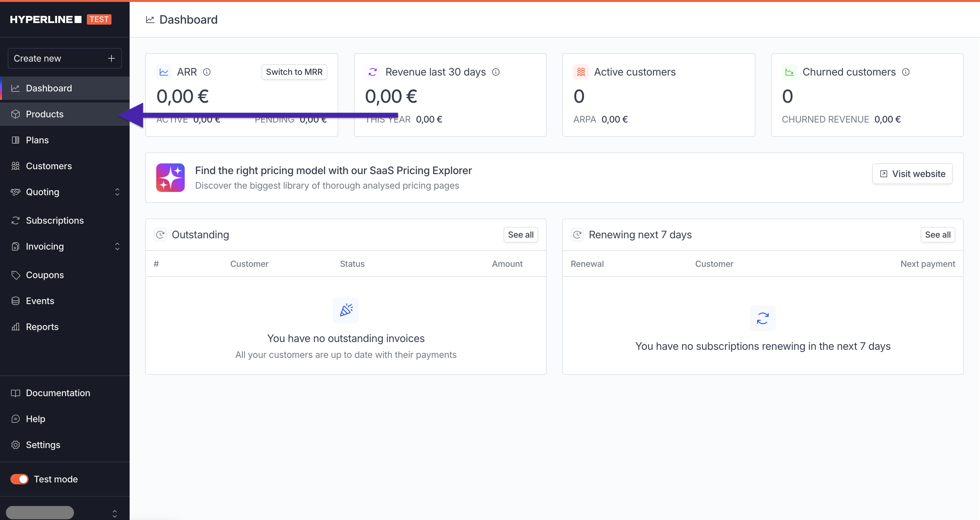
Task: Open the Products menu item
Action: coord(44,114)
